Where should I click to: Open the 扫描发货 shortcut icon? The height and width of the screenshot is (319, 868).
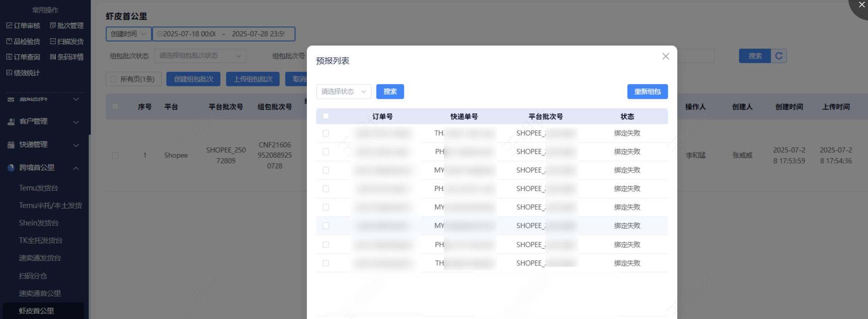(53, 41)
